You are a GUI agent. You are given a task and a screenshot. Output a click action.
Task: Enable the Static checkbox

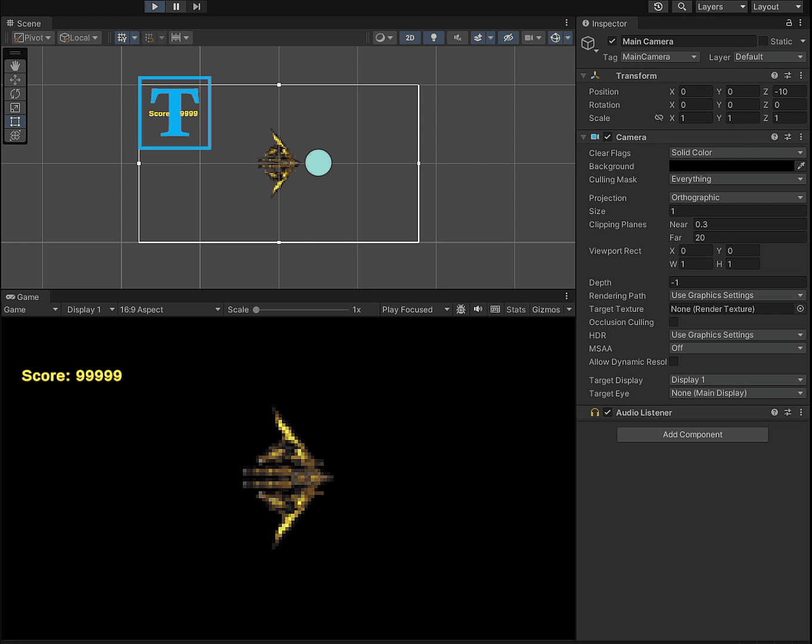point(763,41)
